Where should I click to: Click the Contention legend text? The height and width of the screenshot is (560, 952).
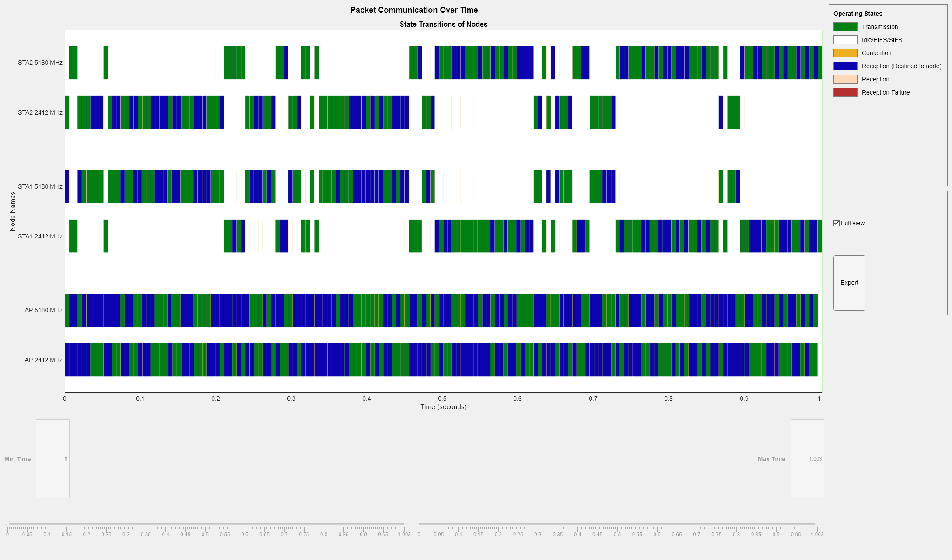tap(876, 53)
